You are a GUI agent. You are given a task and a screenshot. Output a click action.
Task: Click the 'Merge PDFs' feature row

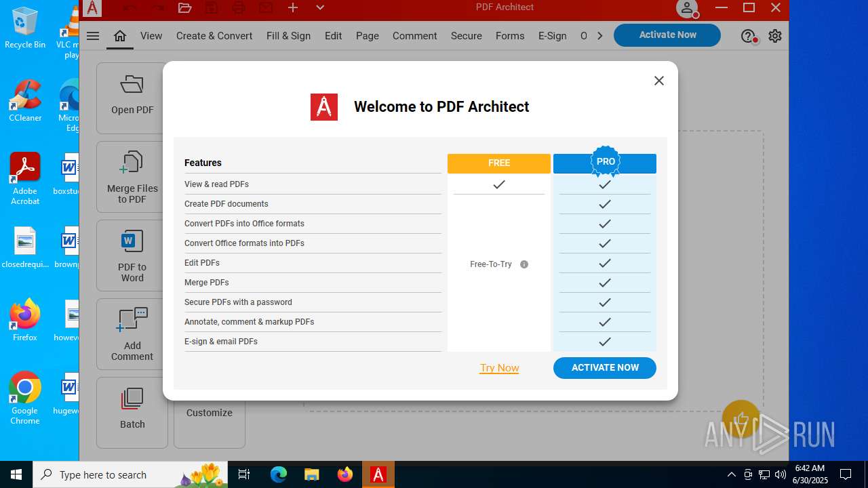point(313,283)
